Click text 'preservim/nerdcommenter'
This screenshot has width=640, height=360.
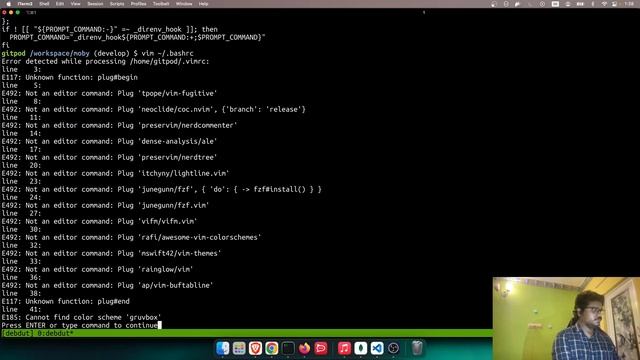coord(189,125)
